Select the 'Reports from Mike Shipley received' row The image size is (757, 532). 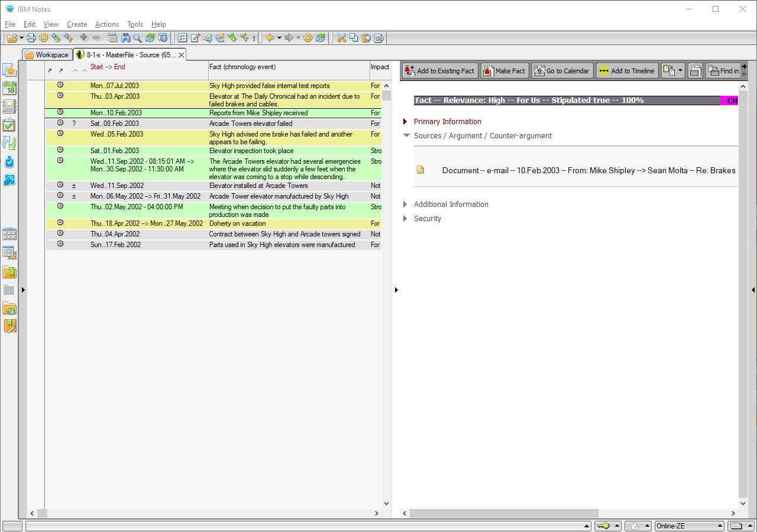258,113
